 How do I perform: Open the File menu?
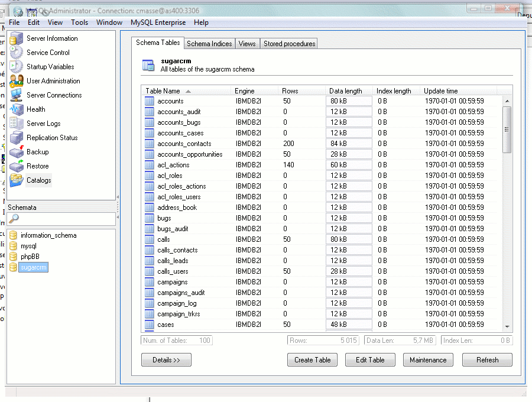(x=14, y=22)
